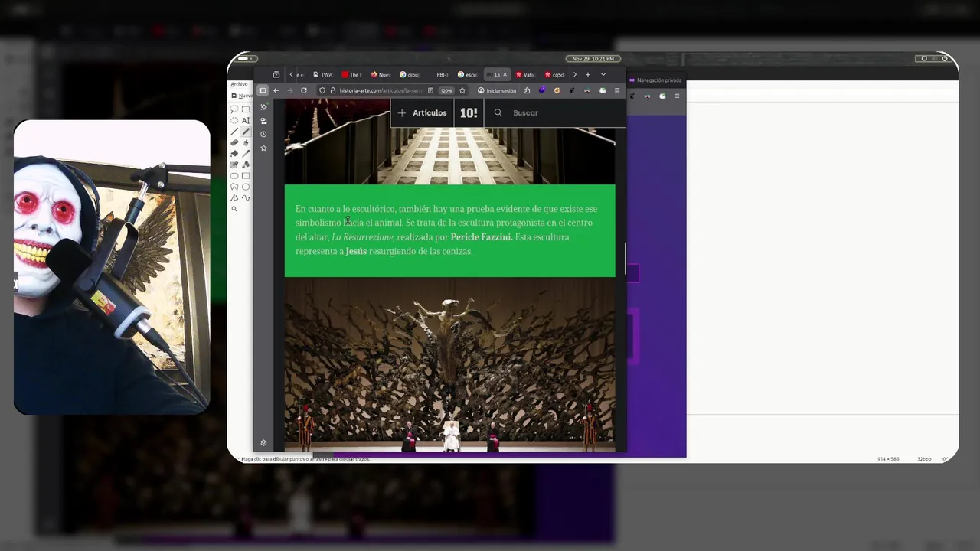Image resolution: width=980 pixels, height=551 pixels.
Task: Click Nuevo in paint app toolbar
Action: tap(243, 96)
